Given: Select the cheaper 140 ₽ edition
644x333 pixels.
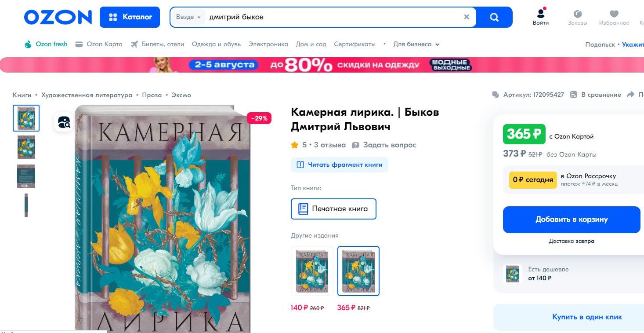Looking at the screenshot, I should click(312, 271).
